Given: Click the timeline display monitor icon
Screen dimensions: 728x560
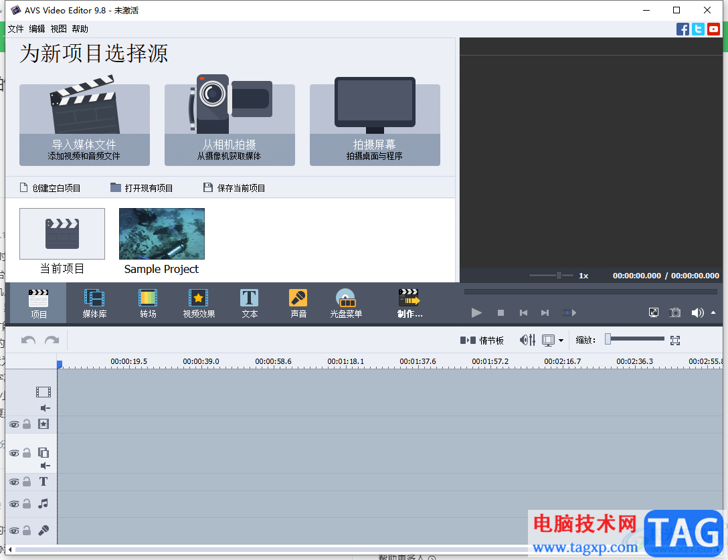Looking at the screenshot, I should pos(548,341).
